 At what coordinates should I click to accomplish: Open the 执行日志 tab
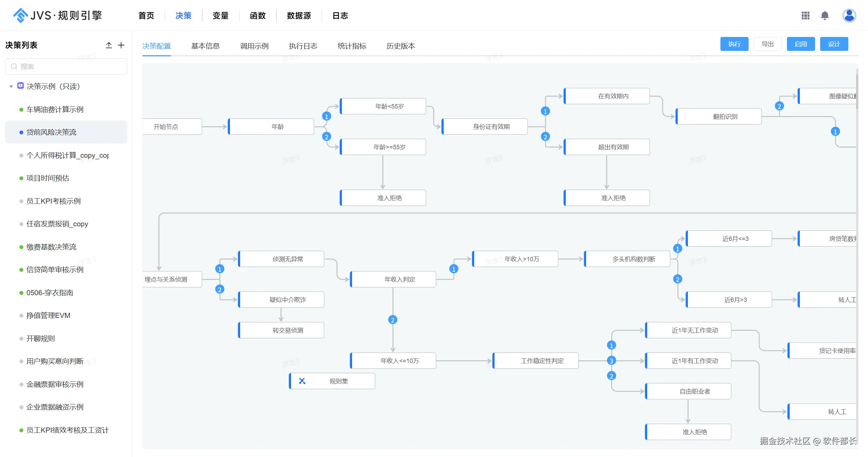[x=303, y=46]
